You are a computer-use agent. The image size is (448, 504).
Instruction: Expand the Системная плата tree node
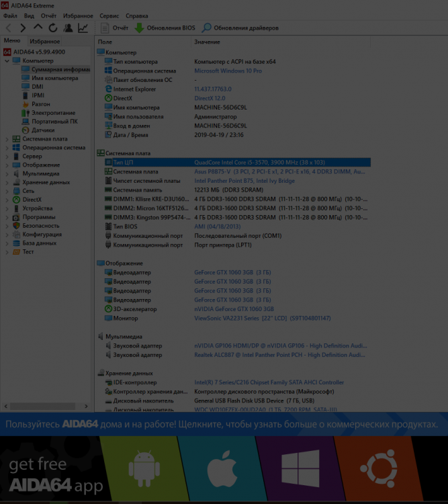7,139
